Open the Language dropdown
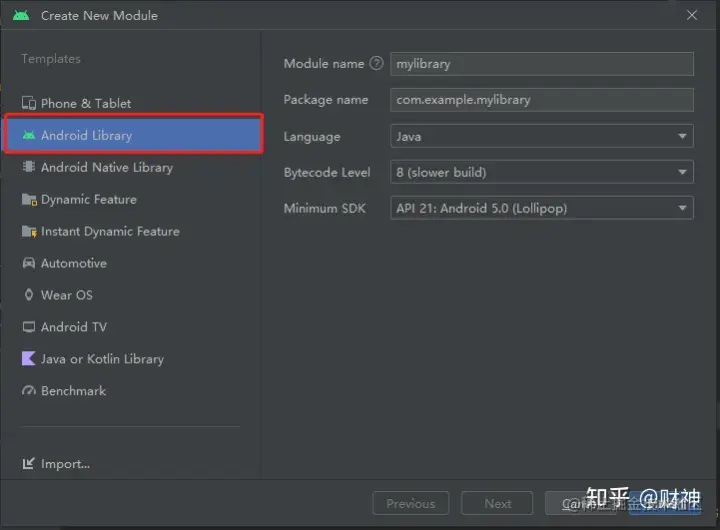The image size is (720, 530). (x=542, y=136)
